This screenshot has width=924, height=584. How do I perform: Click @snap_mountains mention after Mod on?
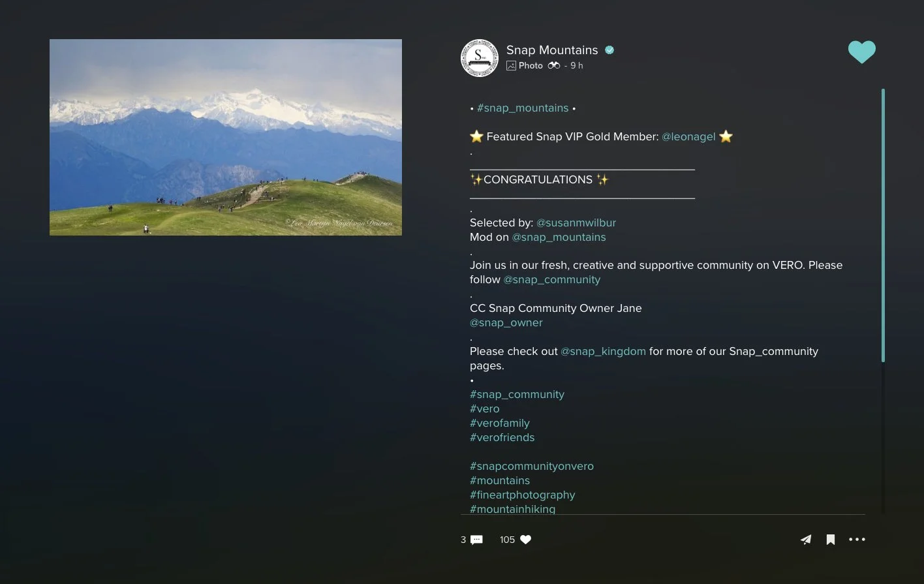click(x=559, y=238)
